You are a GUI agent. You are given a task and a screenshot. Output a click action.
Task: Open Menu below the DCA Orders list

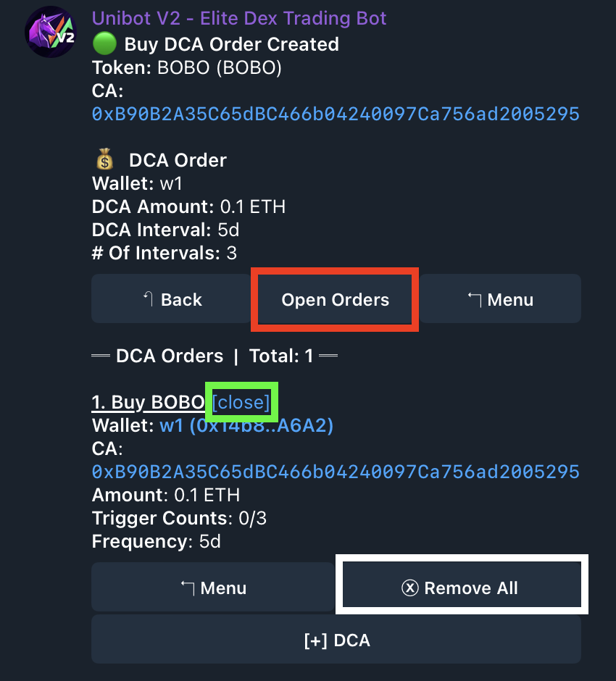pos(213,588)
